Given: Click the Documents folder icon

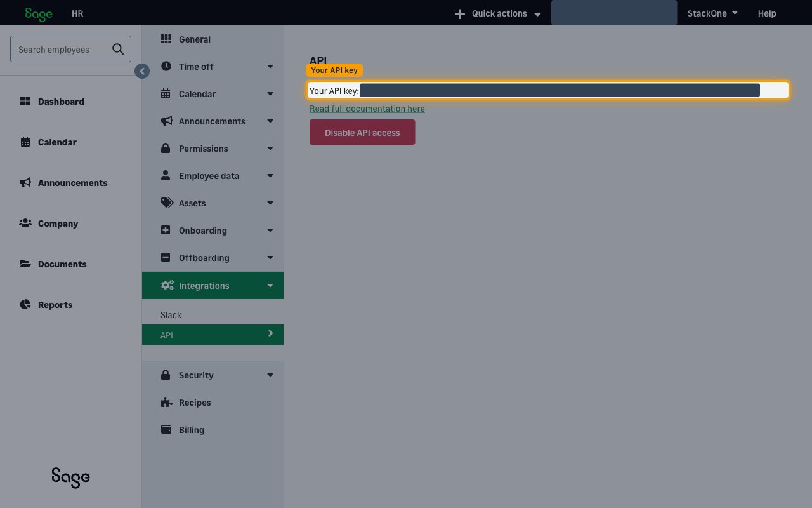Looking at the screenshot, I should (x=25, y=264).
